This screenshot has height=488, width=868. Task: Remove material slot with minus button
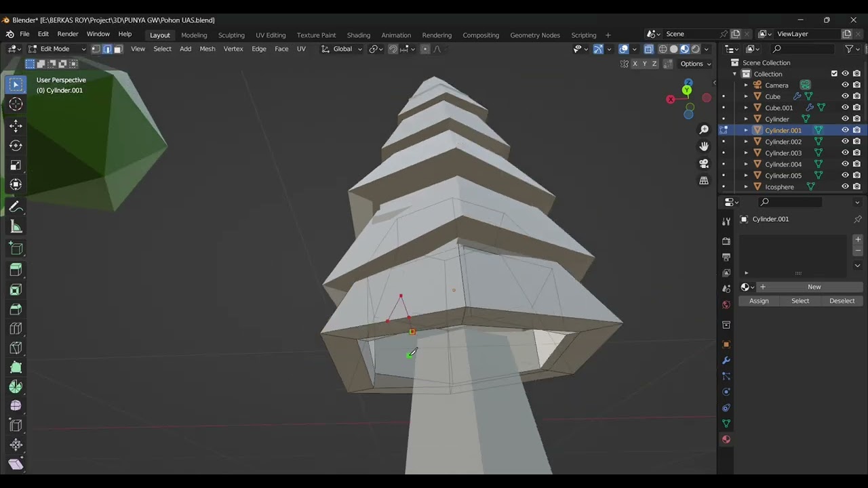858,251
